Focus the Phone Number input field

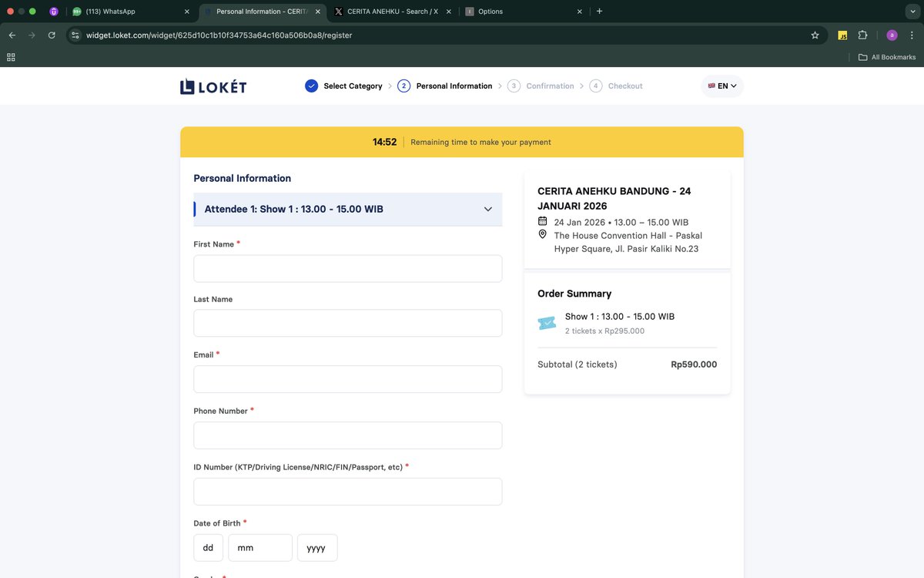tap(347, 435)
